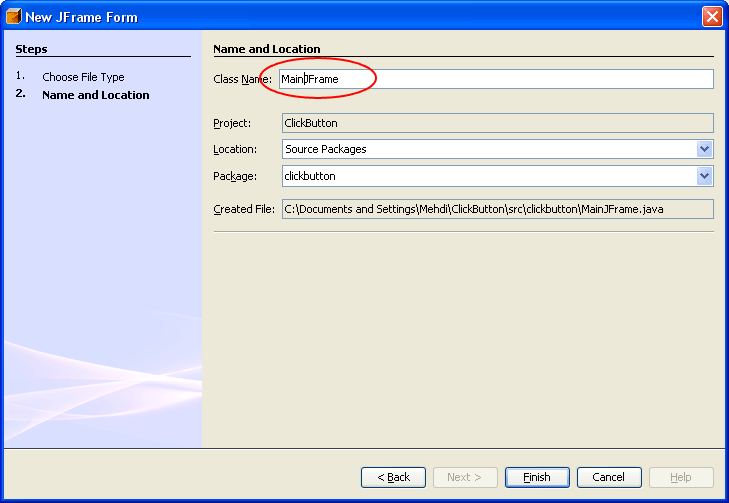This screenshot has width=729, height=503.
Task: Click the disabled Help button
Action: pyautogui.click(x=681, y=477)
